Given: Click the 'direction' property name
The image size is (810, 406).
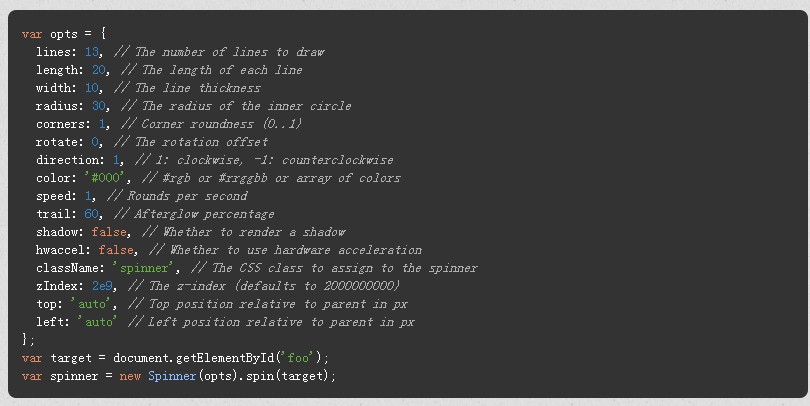Looking at the screenshot, I should (x=70, y=160).
